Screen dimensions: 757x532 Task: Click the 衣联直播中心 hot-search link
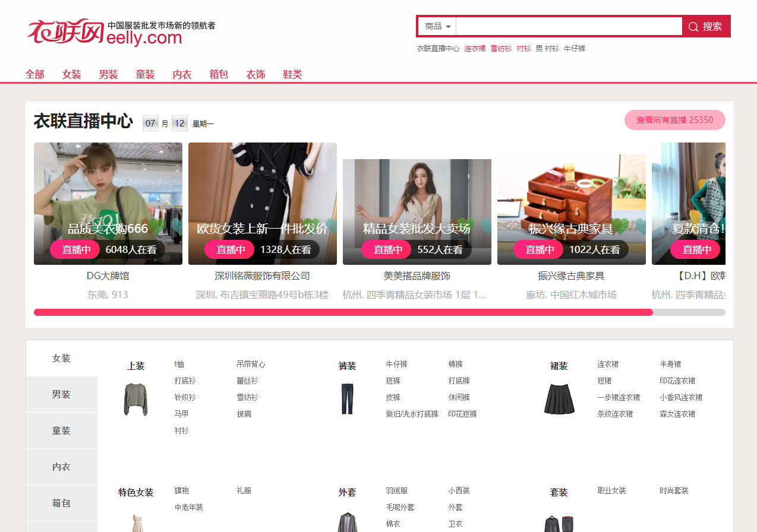click(439, 49)
